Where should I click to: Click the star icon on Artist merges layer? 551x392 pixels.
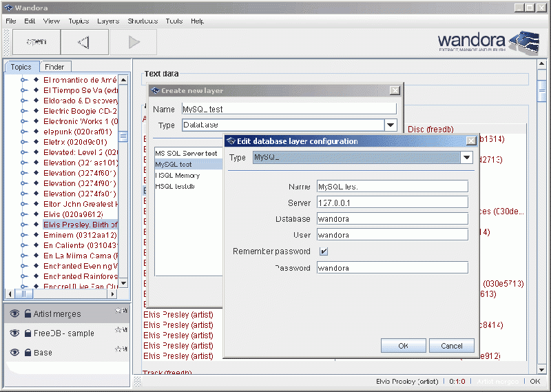pos(118,311)
